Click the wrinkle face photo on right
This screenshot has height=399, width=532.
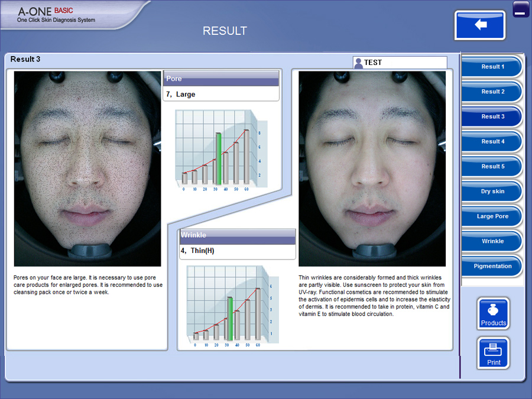(372, 169)
